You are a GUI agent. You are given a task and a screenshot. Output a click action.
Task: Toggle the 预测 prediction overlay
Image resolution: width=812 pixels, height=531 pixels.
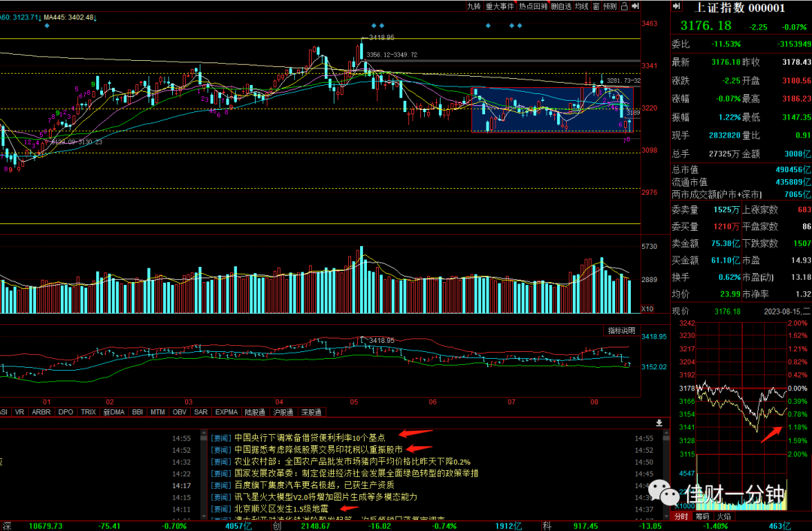point(610,6)
